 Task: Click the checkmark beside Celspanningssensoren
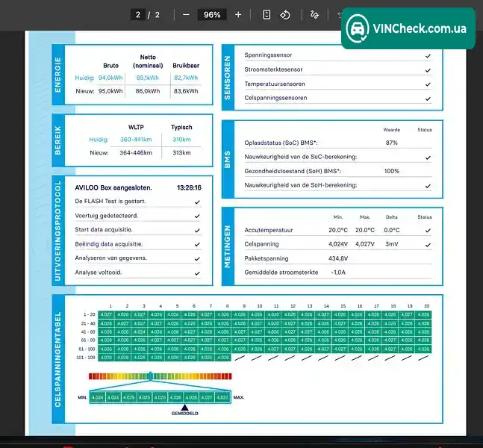tap(428, 99)
